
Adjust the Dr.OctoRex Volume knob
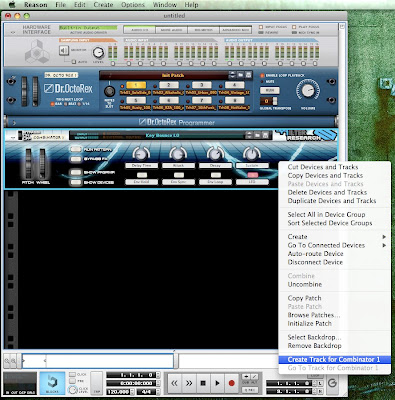(307, 91)
